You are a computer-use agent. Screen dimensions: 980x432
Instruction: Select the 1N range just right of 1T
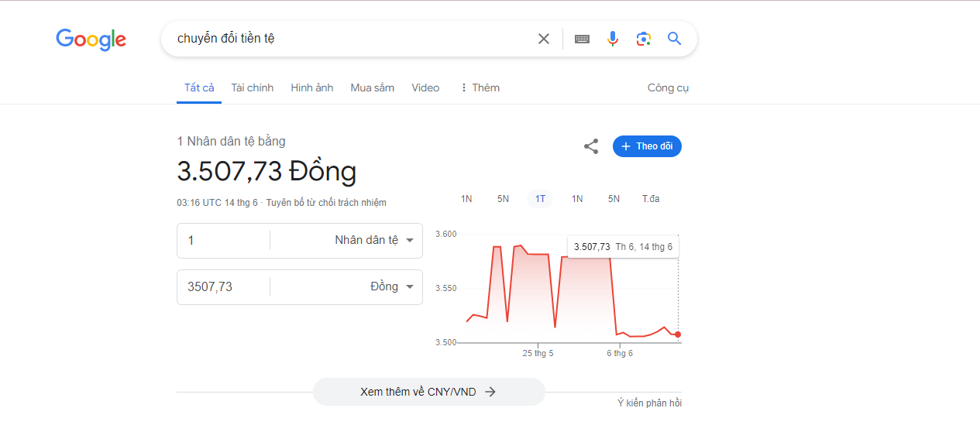(577, 199)
